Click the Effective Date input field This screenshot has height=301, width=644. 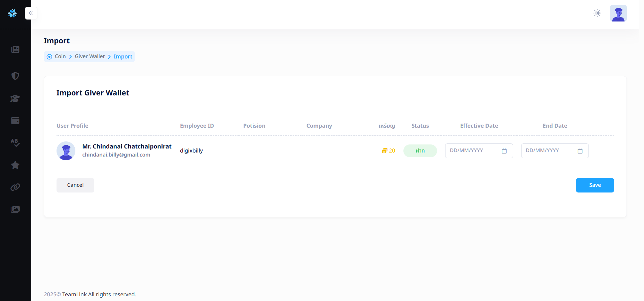(x=473, y=151)
